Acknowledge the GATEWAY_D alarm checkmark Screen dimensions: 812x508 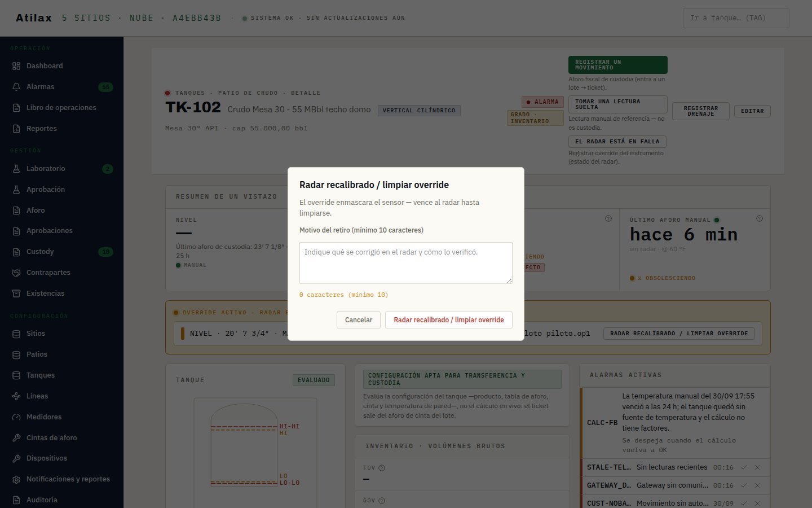744,485
